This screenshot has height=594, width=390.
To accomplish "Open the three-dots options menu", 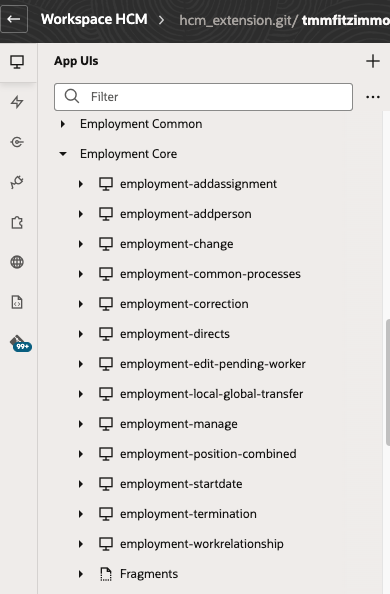I will (x=373, y=97).
